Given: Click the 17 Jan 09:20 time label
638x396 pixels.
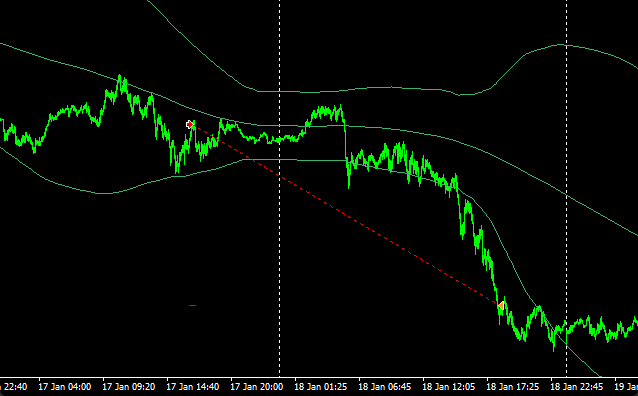Looking at the screenshot, I should 128,387.
